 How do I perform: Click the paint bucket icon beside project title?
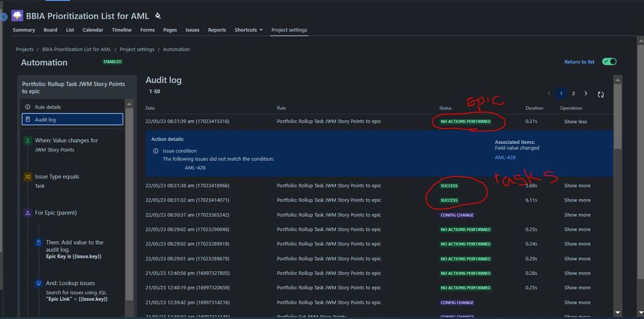[157, 16]
